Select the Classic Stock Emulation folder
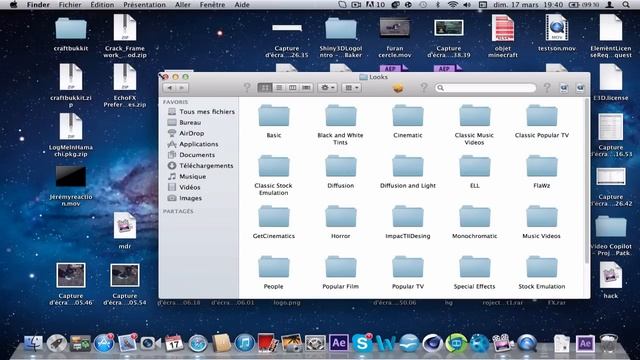The height and width of the screenshot is (360, 640). (274, 166)
